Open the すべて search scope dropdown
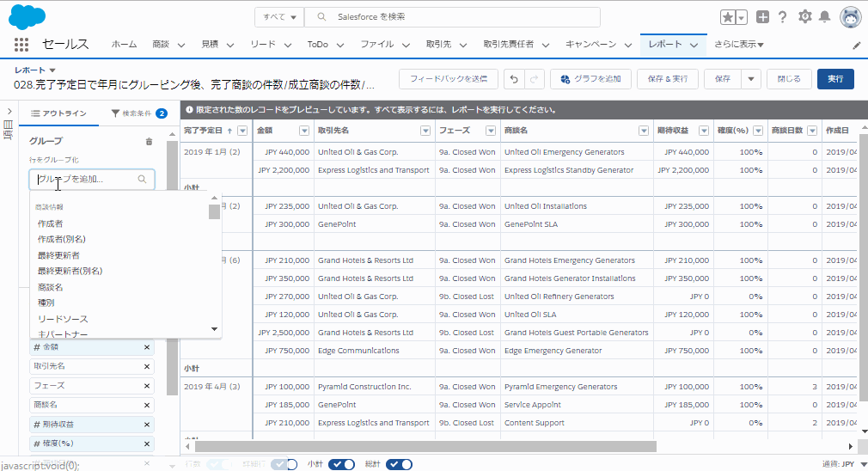This screenshot has height=471, width=868. pyautogui.click(x=279, y=17)
